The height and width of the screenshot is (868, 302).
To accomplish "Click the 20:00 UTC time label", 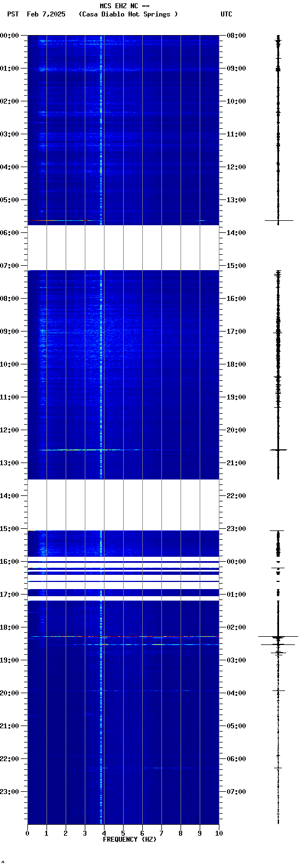I will (236, 430).
